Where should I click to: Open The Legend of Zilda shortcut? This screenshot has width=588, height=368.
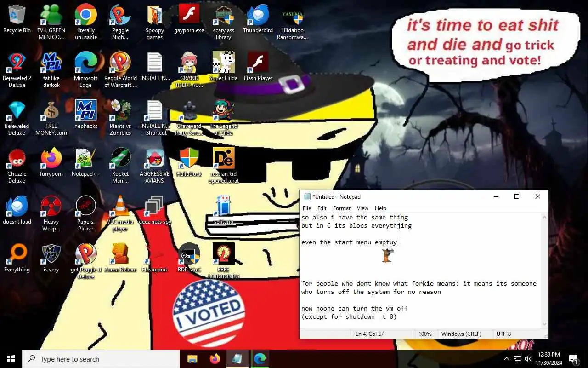[x=224, y=118]
